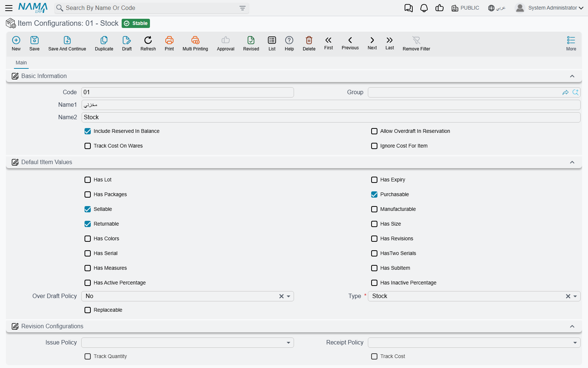This screenshot has height=368, width=588.
Task: Refresh the record
Action: point(148,43)
